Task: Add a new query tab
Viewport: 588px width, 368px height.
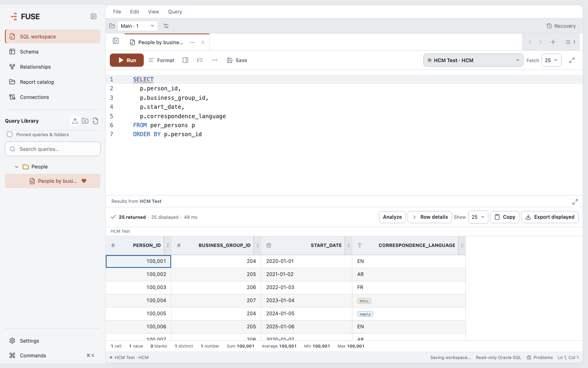Action: tap(553, 42)
